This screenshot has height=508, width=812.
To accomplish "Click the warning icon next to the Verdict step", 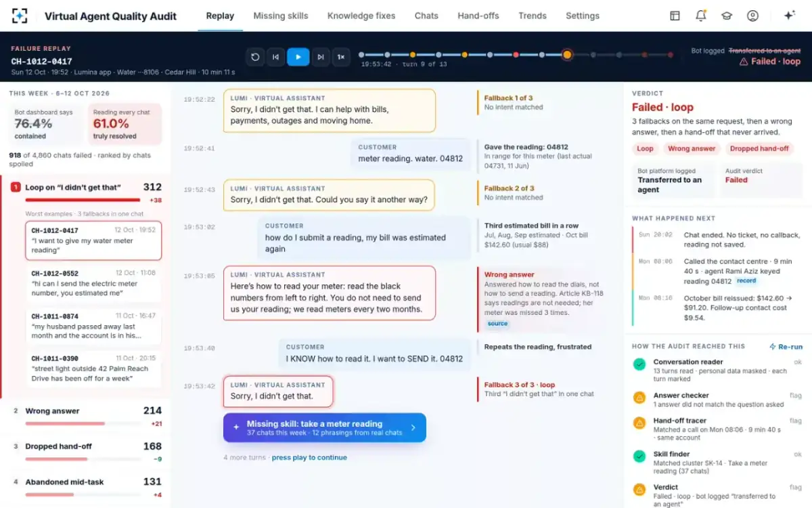I will pyautogui.click(x=639, y=489).
